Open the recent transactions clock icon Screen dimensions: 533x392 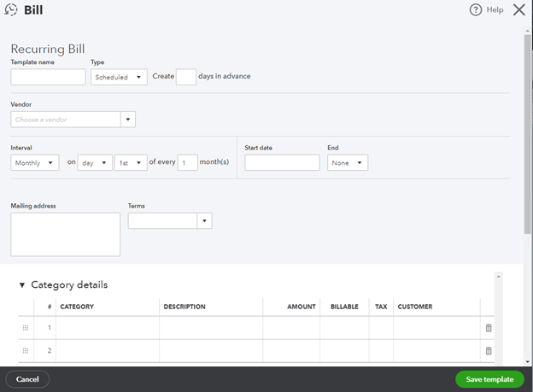click(11, 9)
